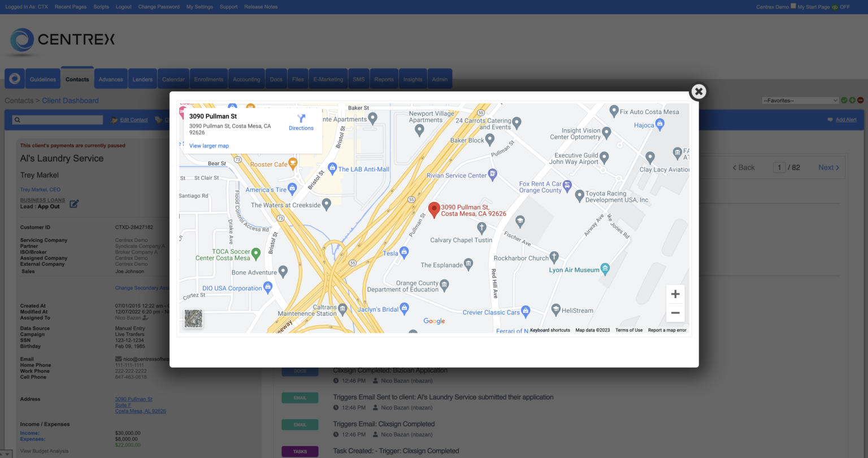The width and height of the screenshot is (868, 458).
Task: Click the green checkmark icon beside Favorites
Action: (844, 100)
